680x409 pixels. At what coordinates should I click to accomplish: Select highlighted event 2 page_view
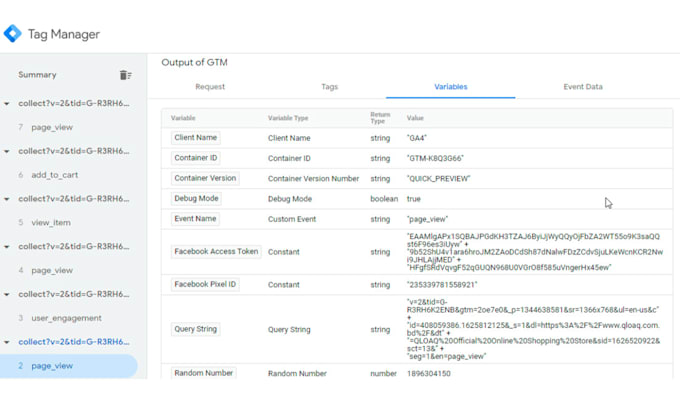click(69, 366)
